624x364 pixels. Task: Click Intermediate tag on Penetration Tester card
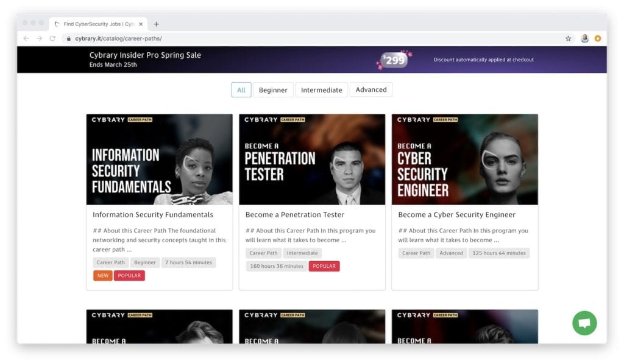click(302, 253)
